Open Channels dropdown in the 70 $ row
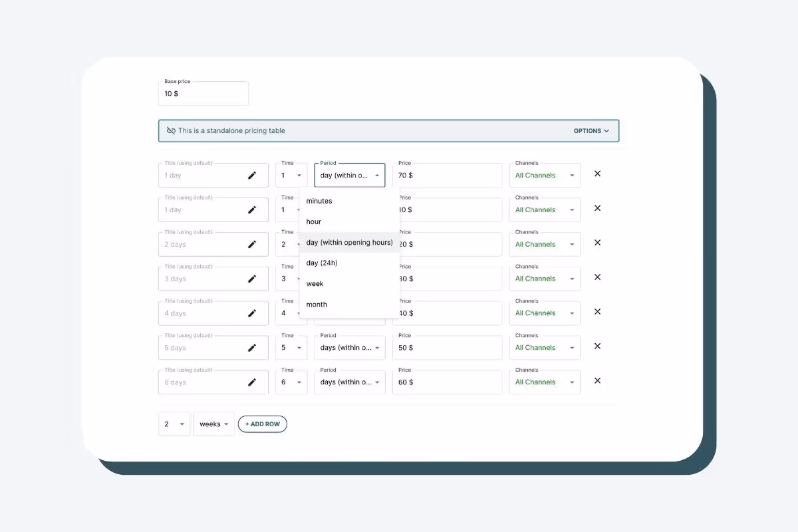798x532 pixels. [x=545, y=176]
